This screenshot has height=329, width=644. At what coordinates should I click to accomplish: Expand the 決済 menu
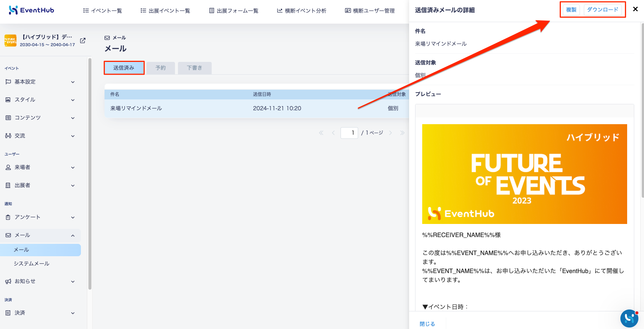(73, 313)
